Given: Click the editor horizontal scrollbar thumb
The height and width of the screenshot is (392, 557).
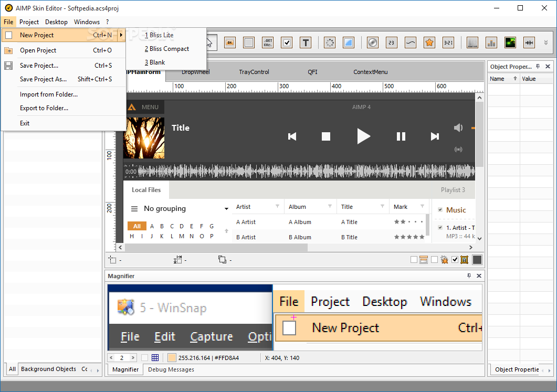Looking at the screenshot, I should tap(216, 248).
